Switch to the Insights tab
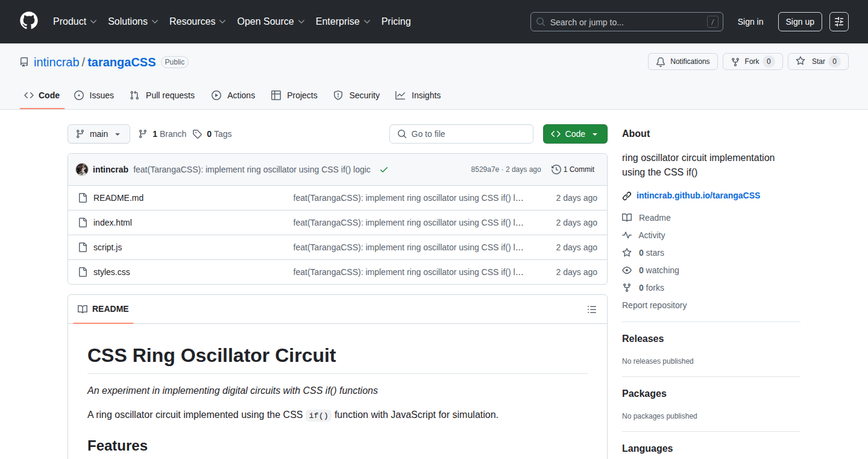Image resolution: width=868 pixels, height=459 pixels. click(418, 95)
